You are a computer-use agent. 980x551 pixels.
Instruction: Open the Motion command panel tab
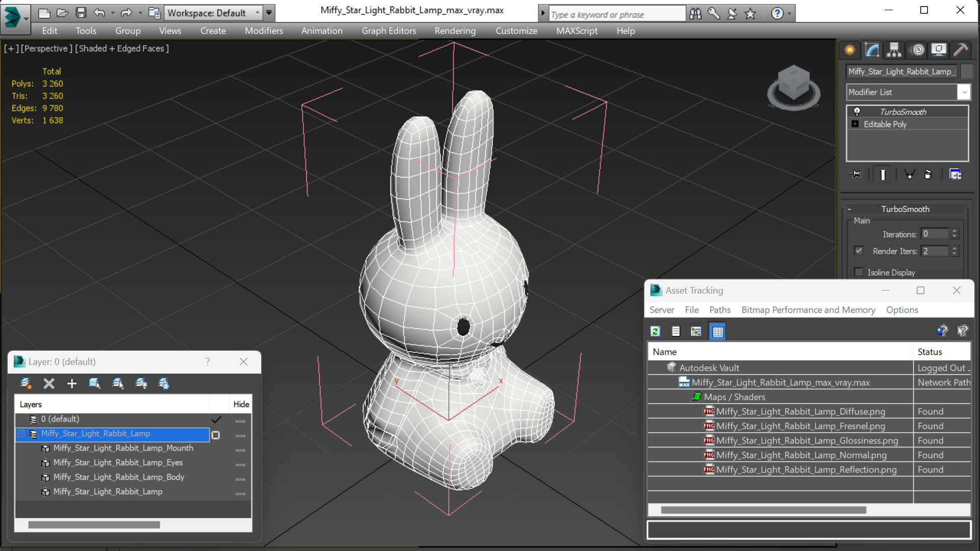(917, 49)
